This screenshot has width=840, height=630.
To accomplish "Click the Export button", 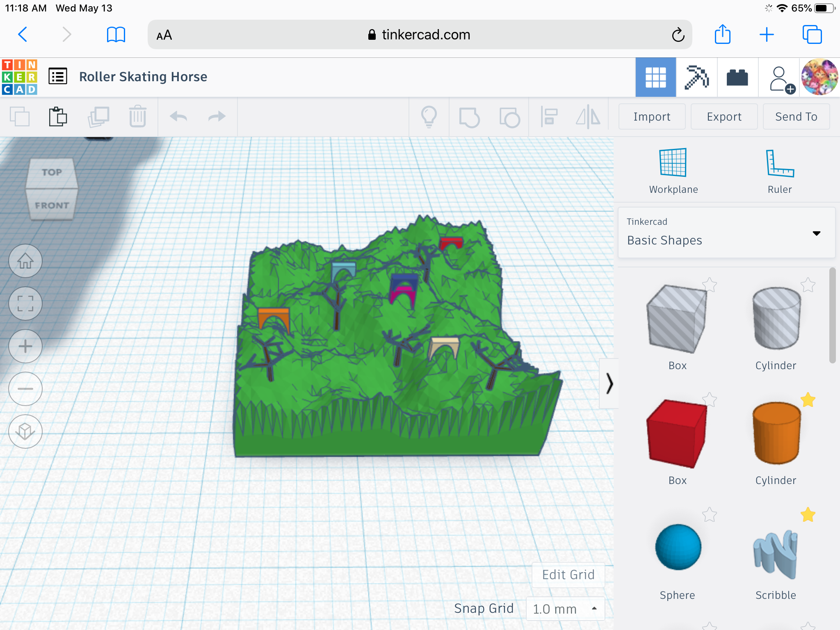I will (x=724, y=117).
